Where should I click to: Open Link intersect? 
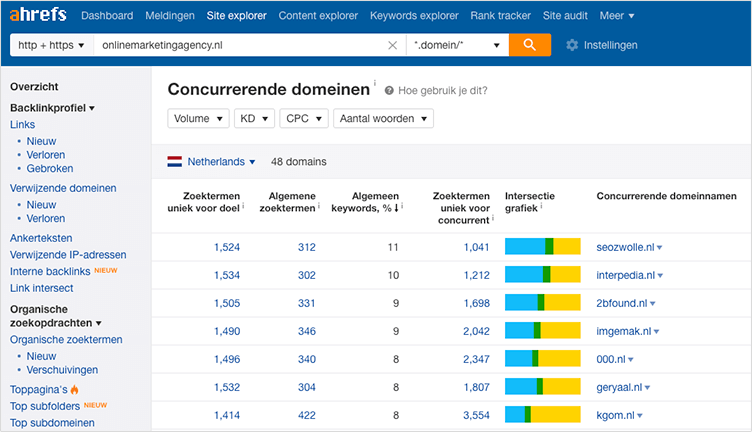[42, 289]
